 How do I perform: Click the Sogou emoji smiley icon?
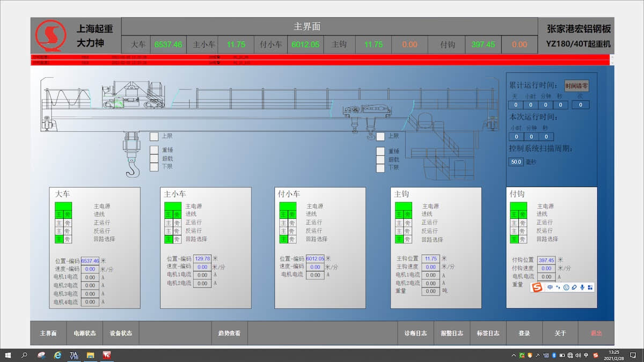coord(566,287)
